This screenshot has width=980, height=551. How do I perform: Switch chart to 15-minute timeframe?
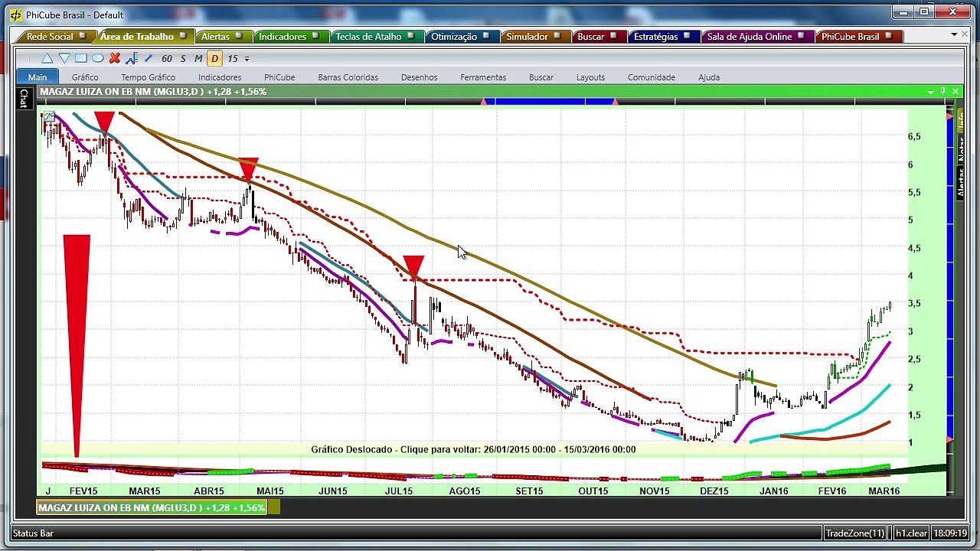pyautogui.click(x=232, y=58)
